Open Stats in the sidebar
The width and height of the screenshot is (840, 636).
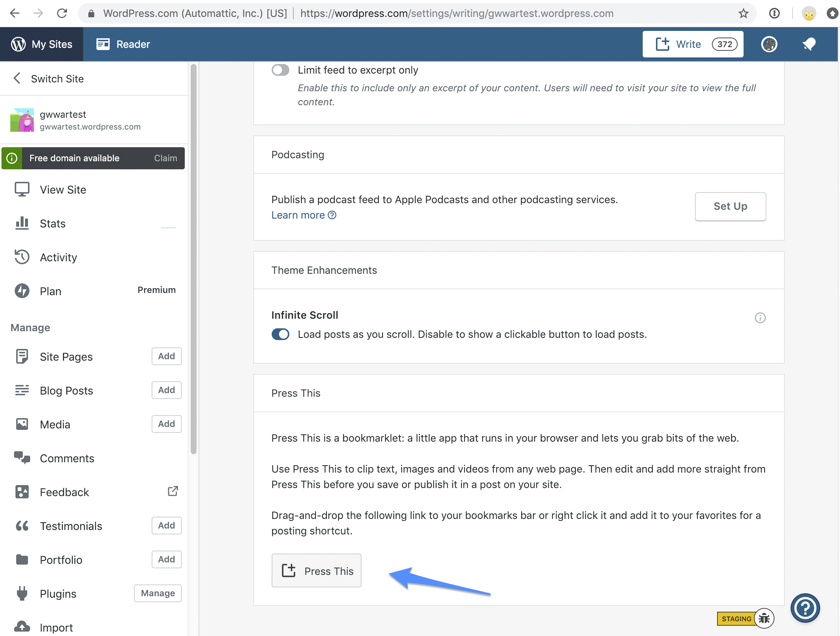53,224
